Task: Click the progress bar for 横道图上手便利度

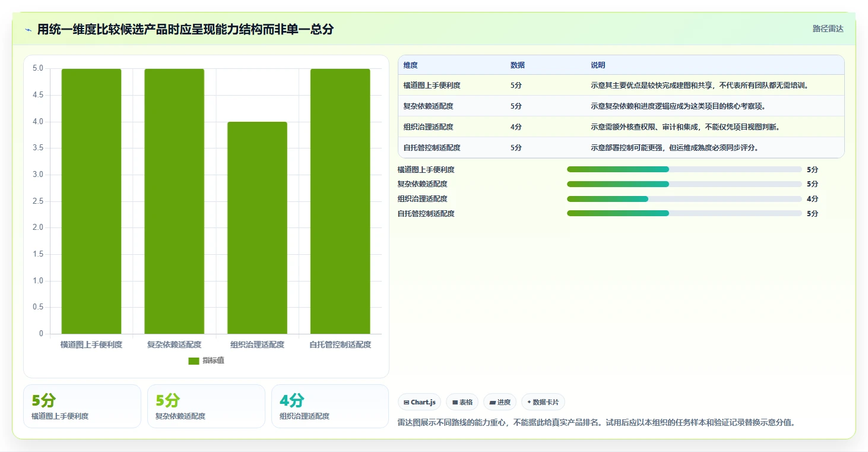Action: pyautogui.click(x=684, y=169)
